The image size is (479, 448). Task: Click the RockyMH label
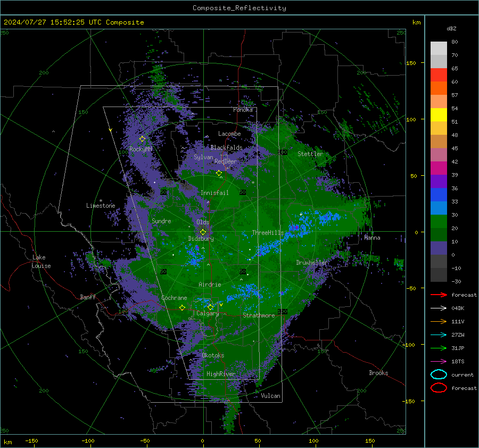pyautogui.click(x=141, y=149)
